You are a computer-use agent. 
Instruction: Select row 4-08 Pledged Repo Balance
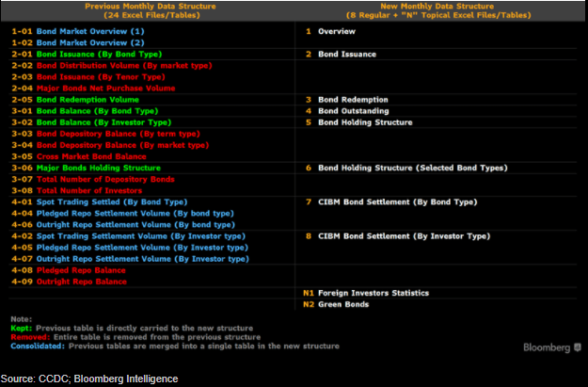69,270
